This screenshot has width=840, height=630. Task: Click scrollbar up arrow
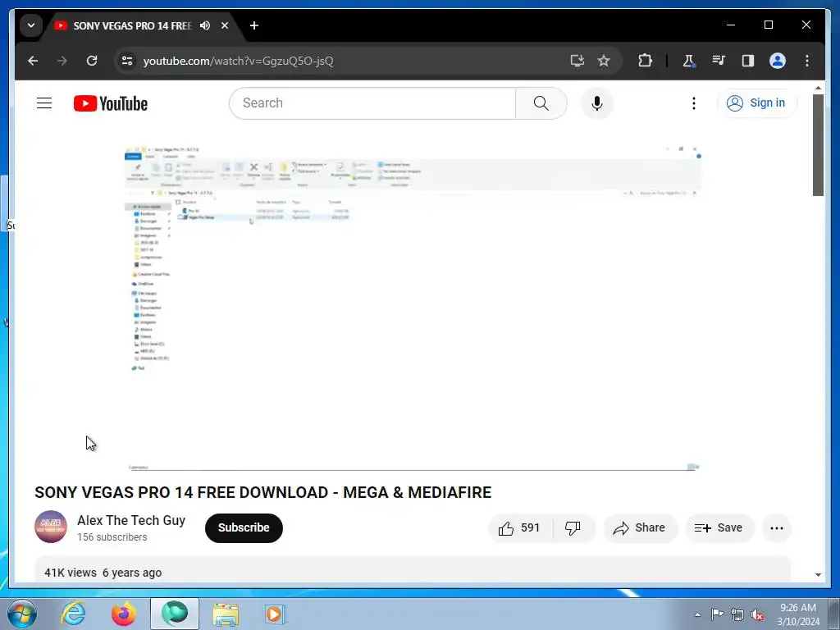[818, 88]
